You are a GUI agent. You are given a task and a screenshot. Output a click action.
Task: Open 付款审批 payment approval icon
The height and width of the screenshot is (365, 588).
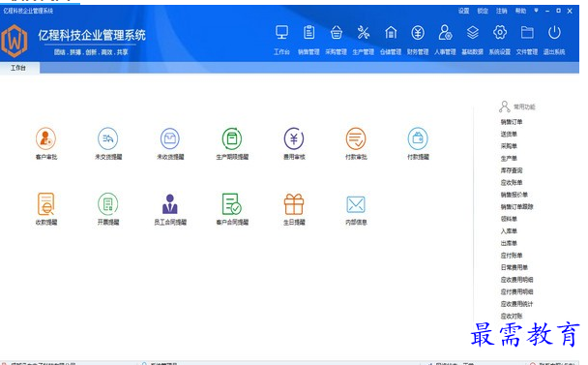[356, 138]
